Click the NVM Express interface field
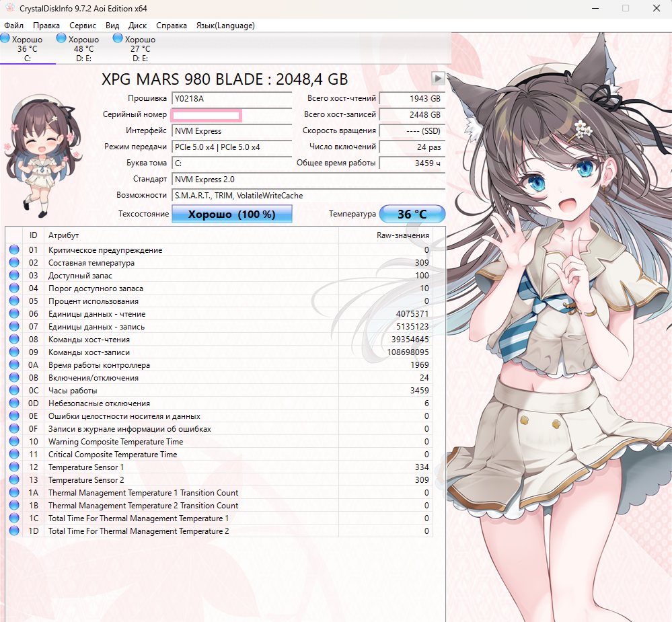672x622 pixels. coord(232,130)
